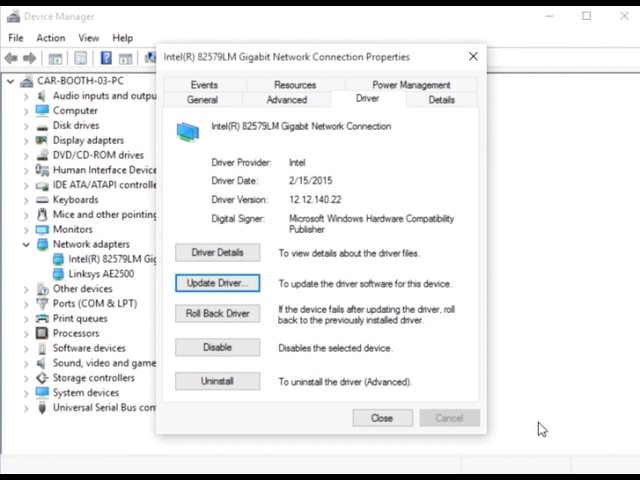Expand the Keyboards node arrow
The width and height of the screenshot is (640, 480).
(26, 200)
